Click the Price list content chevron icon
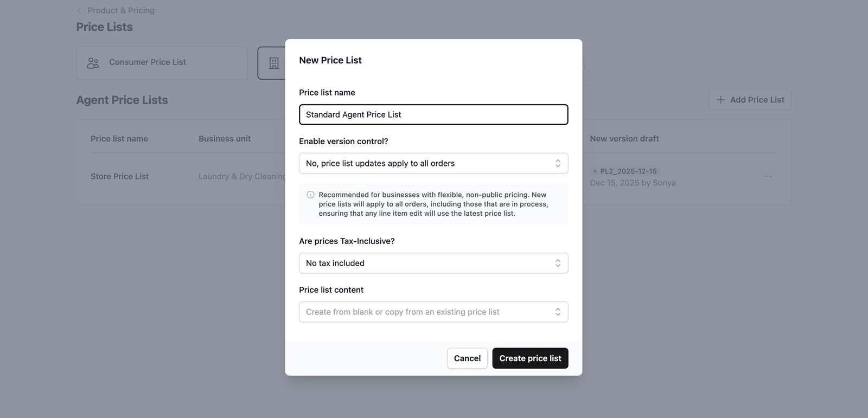 (557, 312)
